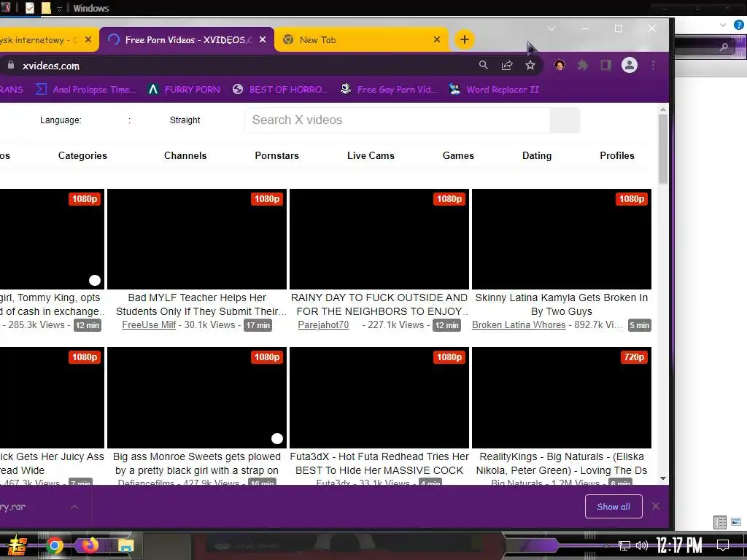Screen dimensions: 747x560
Task: Click the volume icon in system tray
Action: coord(642,545)
